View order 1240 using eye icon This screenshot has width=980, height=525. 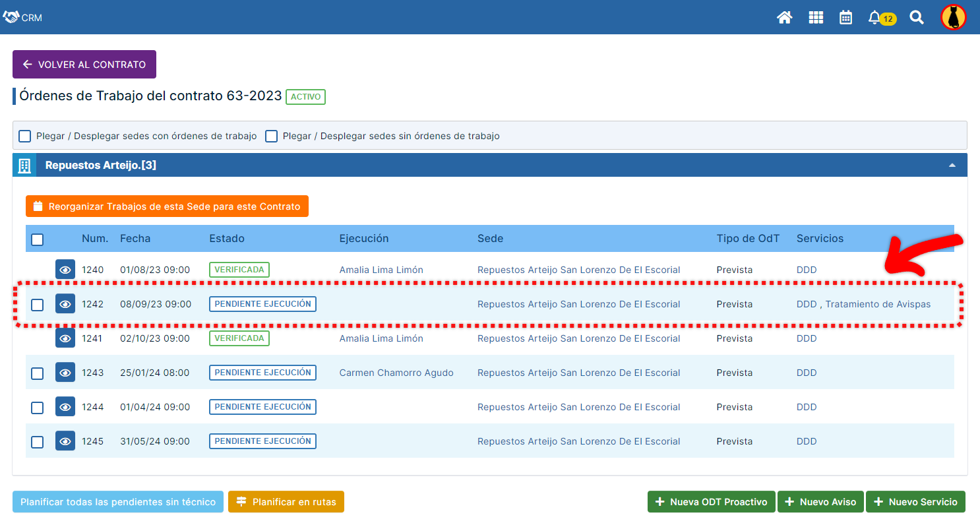(65, 270)
